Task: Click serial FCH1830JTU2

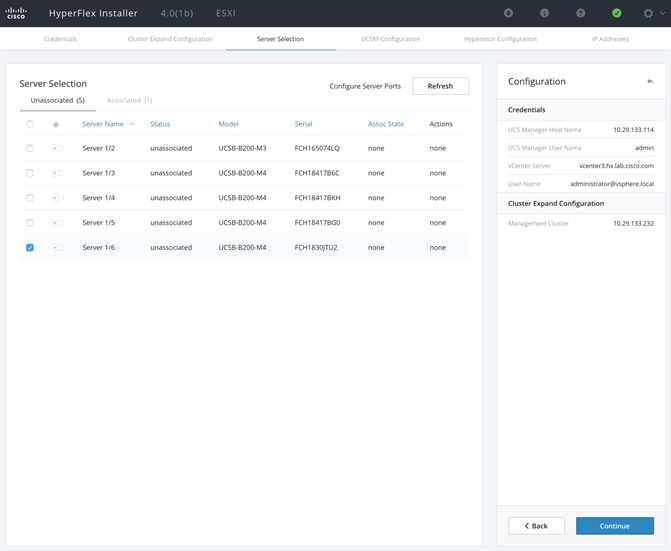Action: click(316, 247)
